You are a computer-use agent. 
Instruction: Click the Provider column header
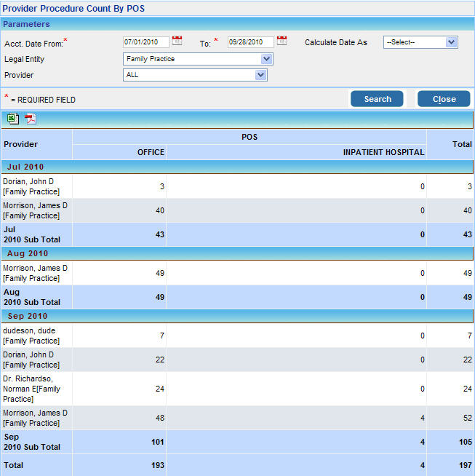[x=21, y=144]
